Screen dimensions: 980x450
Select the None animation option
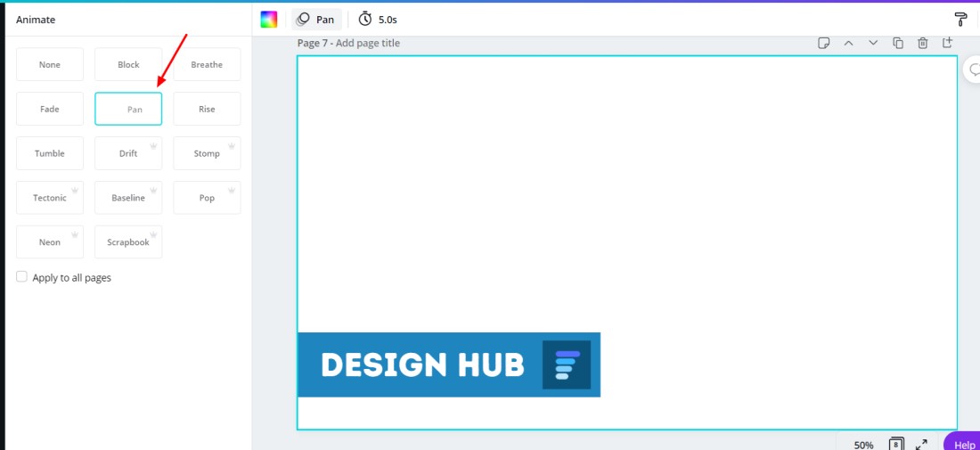pos(49,64)
